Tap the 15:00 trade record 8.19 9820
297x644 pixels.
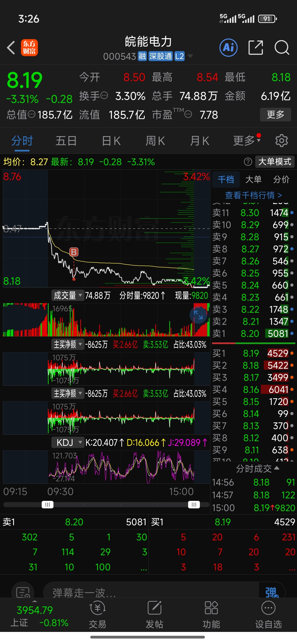[253, 508]
